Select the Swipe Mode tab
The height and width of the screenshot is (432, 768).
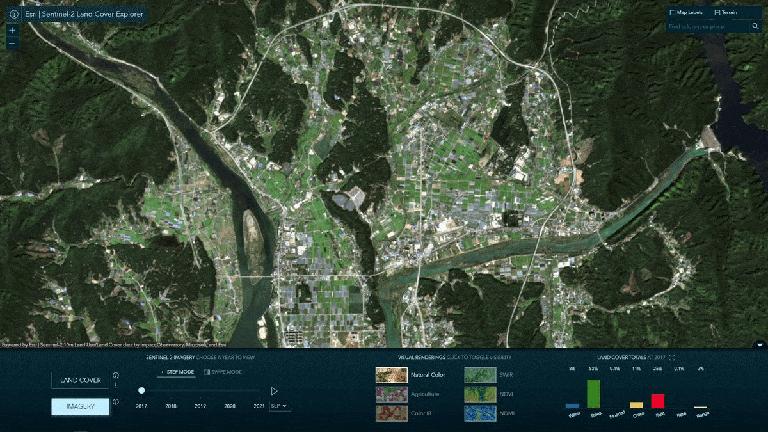click(x=223, y=372)
